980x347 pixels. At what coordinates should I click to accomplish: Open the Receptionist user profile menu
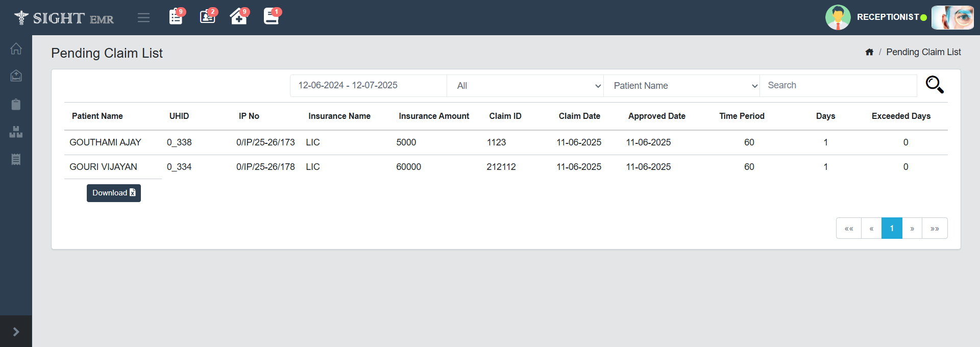coord(888,17)
